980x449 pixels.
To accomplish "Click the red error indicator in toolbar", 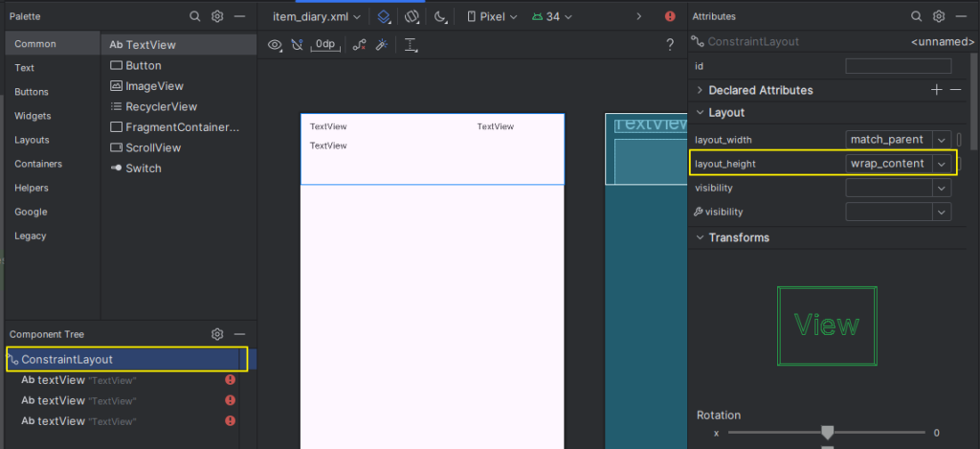I will pyautogui.click(x=670, y=16).
